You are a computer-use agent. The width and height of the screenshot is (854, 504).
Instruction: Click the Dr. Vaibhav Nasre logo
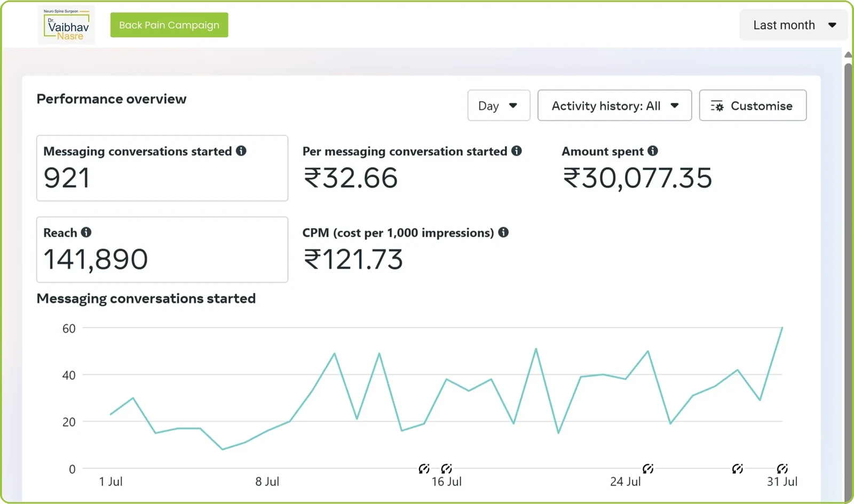(x=67, y=25)
